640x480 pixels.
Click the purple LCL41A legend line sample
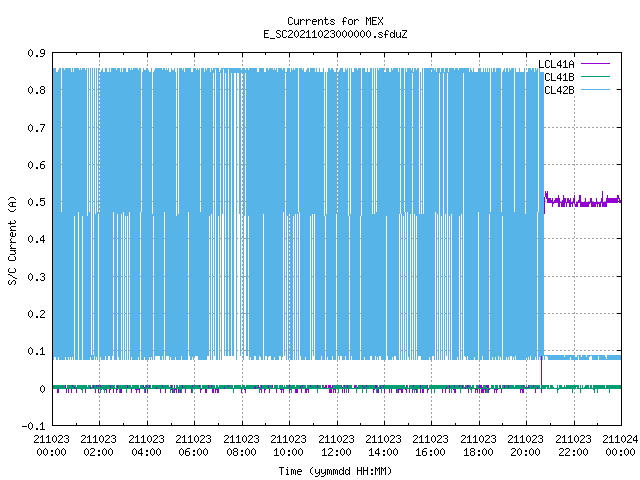pyautogui.click(x=595, y=64)
